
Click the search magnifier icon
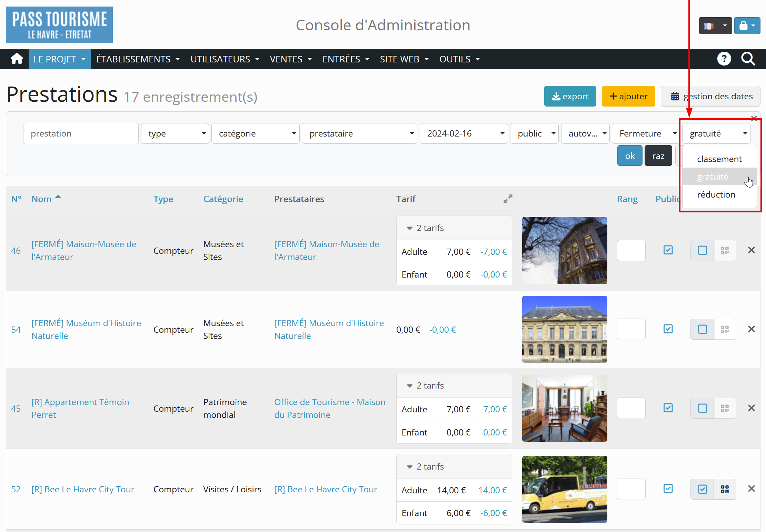[748, 59]
